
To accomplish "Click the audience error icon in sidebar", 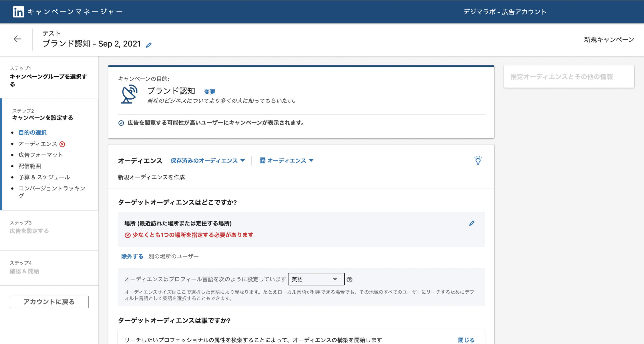I will (62, 144).
